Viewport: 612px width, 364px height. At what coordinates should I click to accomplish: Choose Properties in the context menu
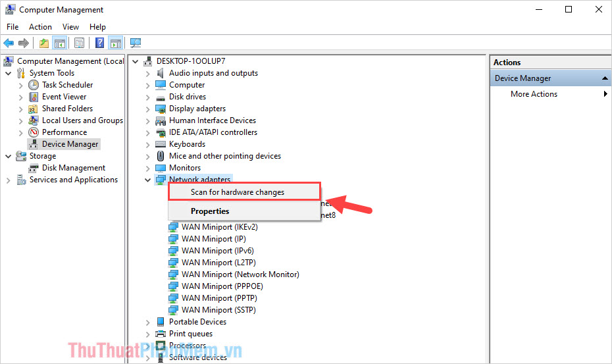244,211
